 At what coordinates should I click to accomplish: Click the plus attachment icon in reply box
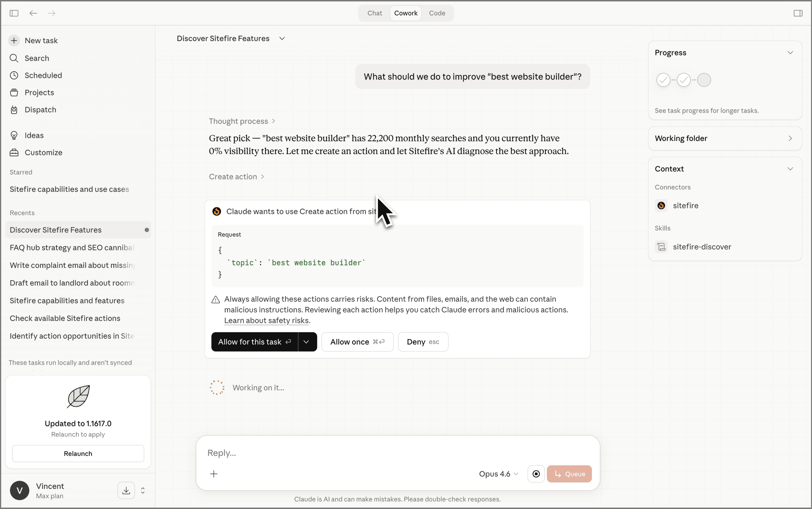pyautogui.click(x=214, y=474)
